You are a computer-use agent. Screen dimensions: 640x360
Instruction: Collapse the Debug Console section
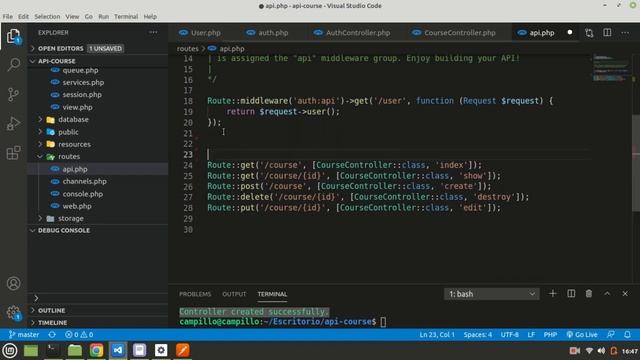[x=98, y=230]
